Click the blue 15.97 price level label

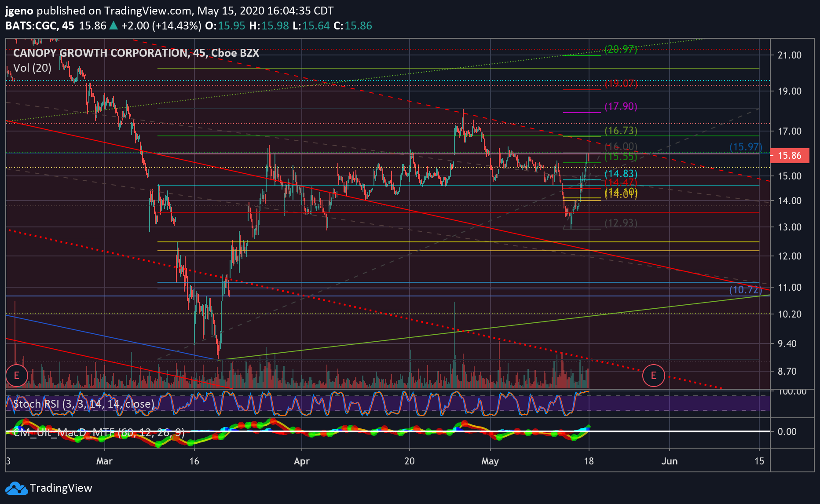pyautogui.click(x=746, y=147)
